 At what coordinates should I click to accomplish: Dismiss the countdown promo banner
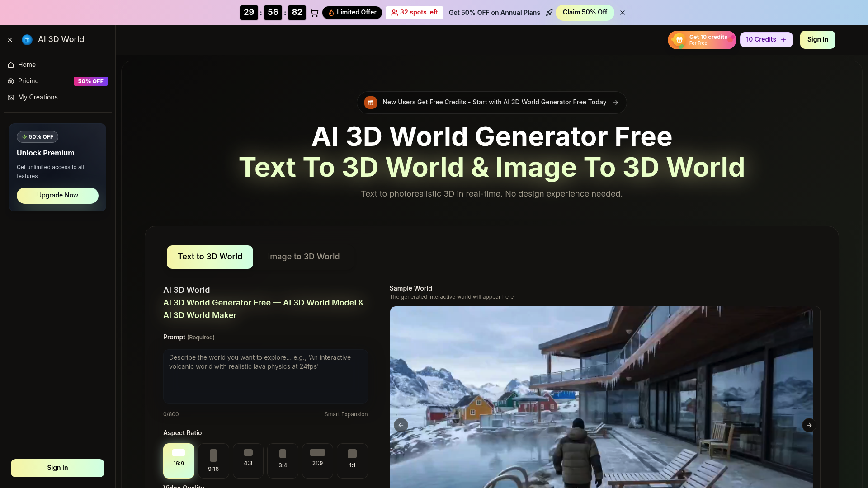click(623, 13)
